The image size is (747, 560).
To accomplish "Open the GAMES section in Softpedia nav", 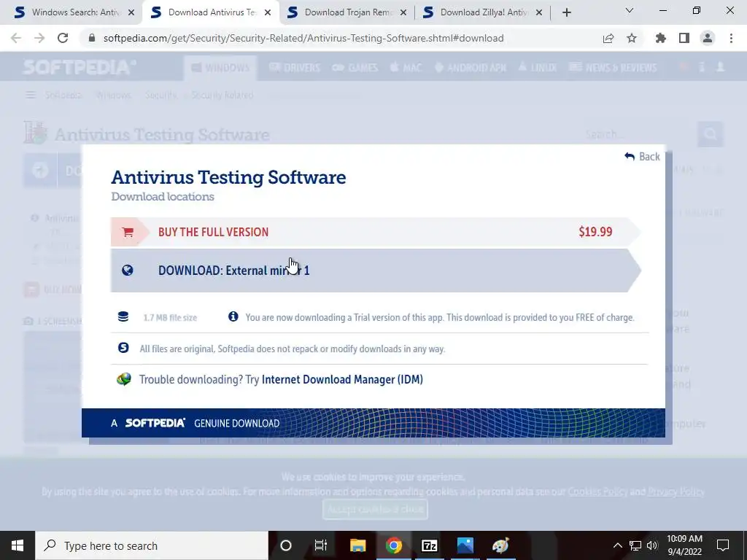I will (355, 68).
